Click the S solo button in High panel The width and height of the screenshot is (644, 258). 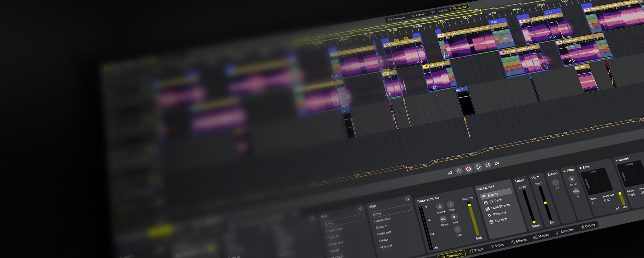tap(407, 199)
